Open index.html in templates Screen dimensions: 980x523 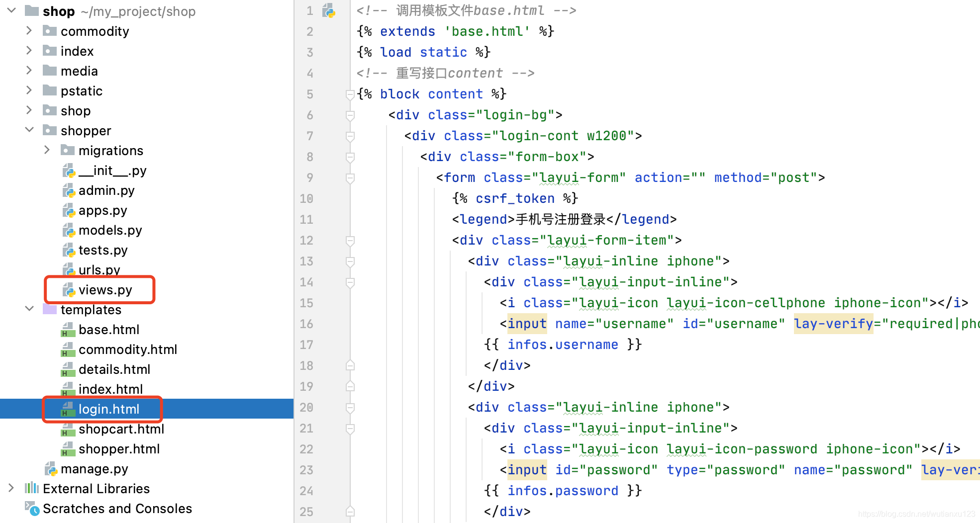110,389
